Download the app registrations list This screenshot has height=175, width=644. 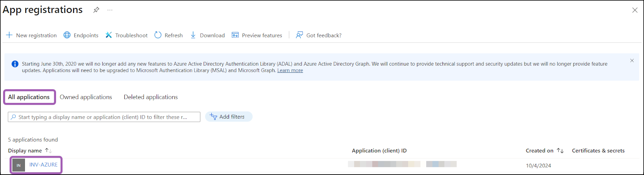[x=207, y=35]
